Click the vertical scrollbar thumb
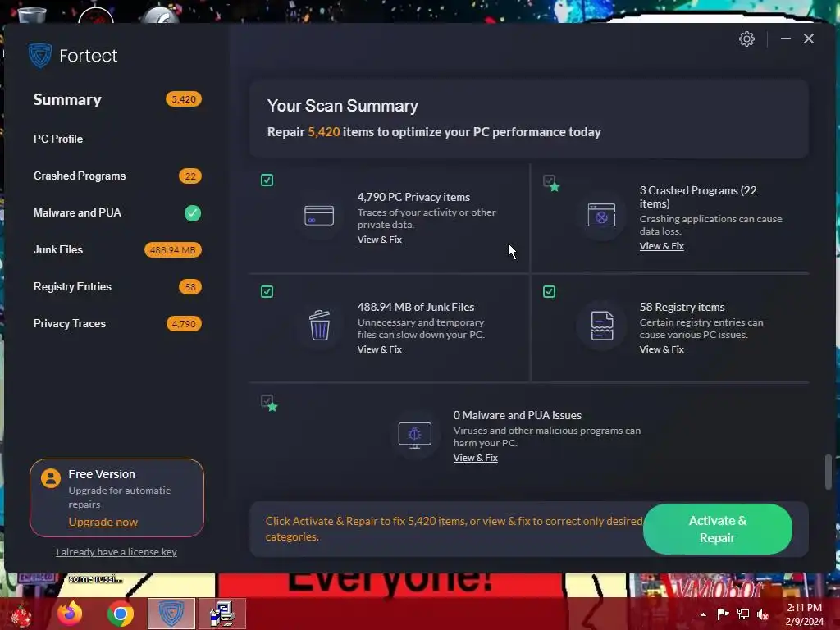 pyautogui.click(x=829, y=472)
